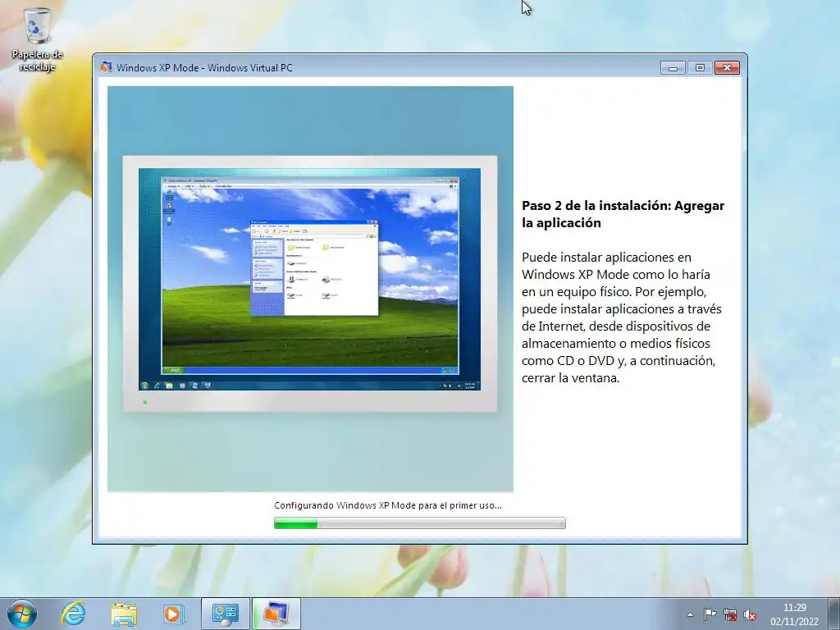840x630 pixels.
Task: Open the clock showing 11:29 02/11/2022
Action: pos(794,614)
